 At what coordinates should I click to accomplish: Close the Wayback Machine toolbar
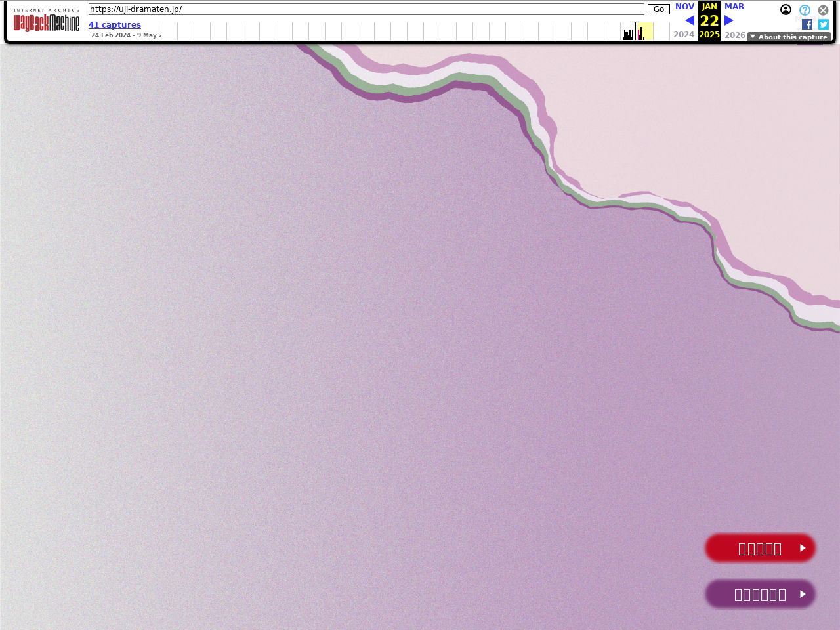[x=823, y=10]
